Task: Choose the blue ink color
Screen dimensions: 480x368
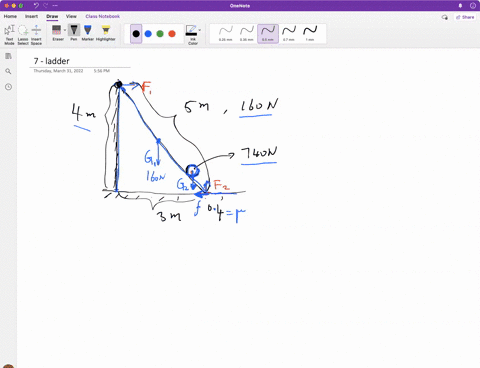Action: [x=148, y=34]
